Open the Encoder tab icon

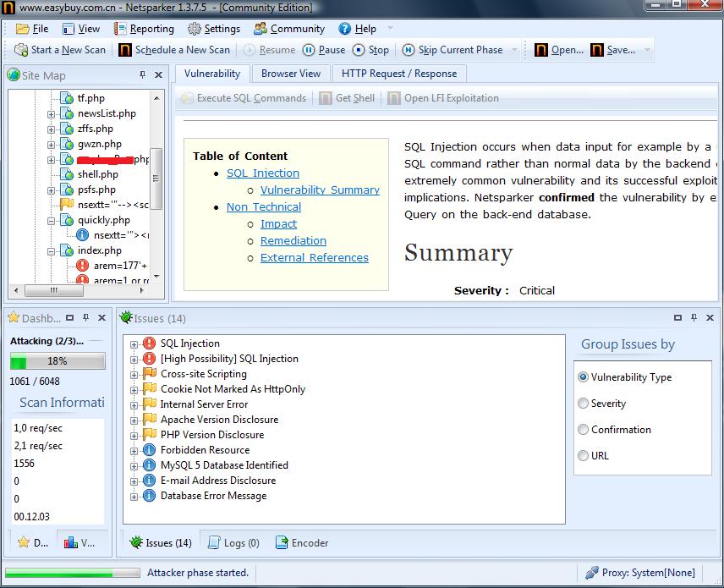[x=282, y=542]
